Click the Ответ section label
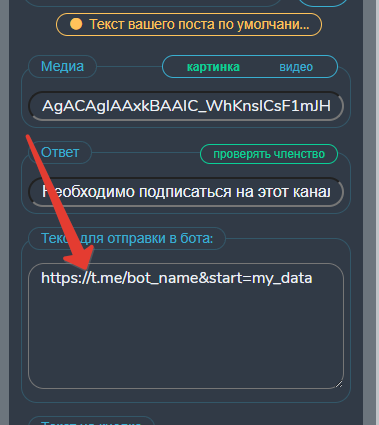 point(60,152)
